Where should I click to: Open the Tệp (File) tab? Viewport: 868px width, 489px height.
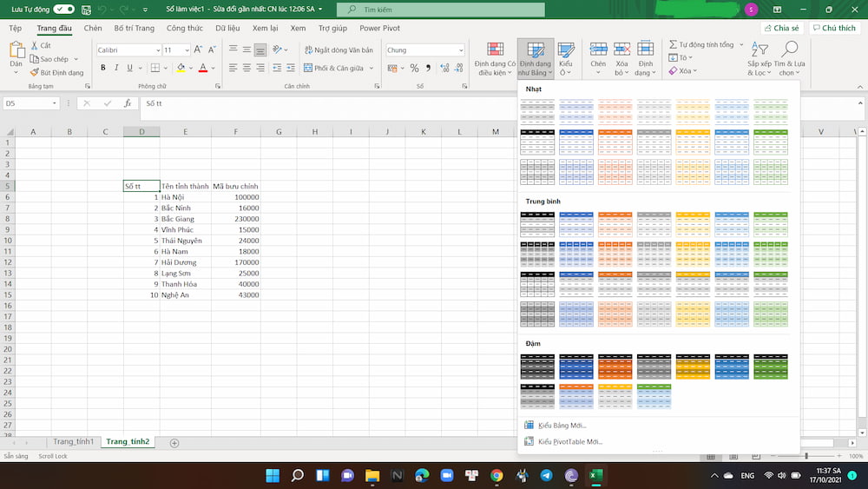15,28
